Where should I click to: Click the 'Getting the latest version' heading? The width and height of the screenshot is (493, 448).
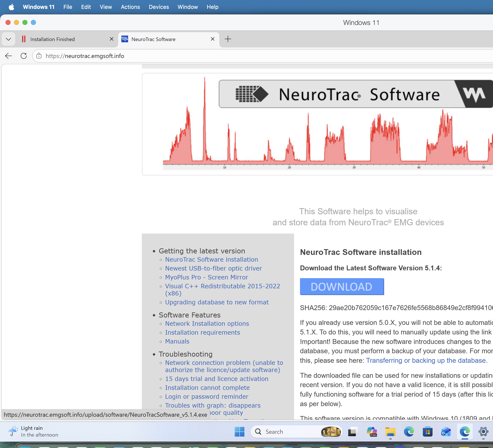[x=202, y=251]
